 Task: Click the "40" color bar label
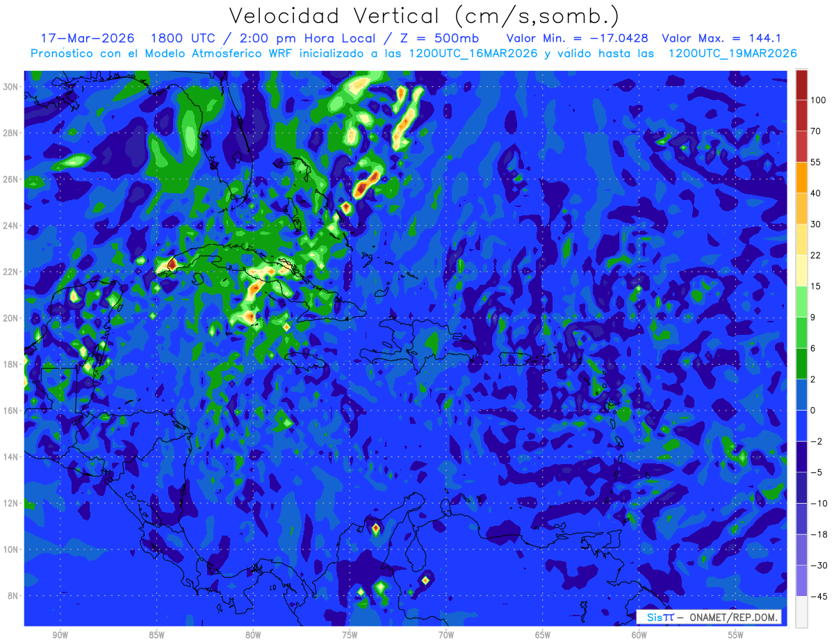[815, 193]
